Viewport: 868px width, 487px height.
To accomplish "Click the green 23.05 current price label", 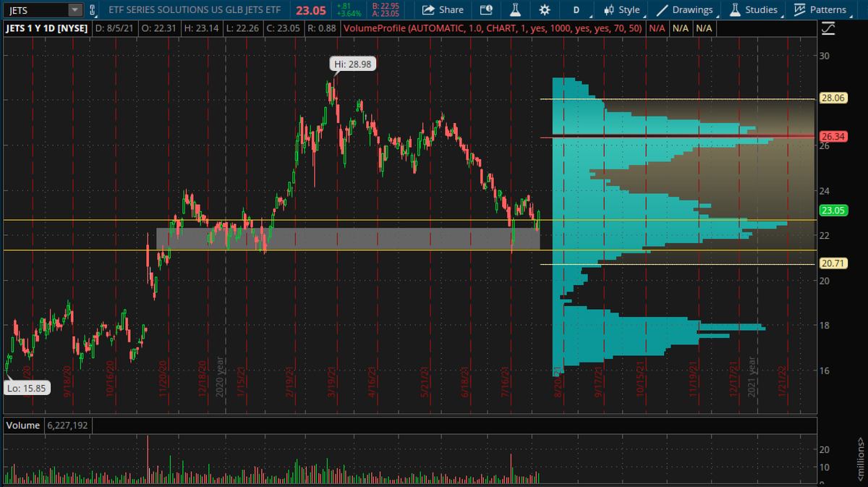I will 833,211.
